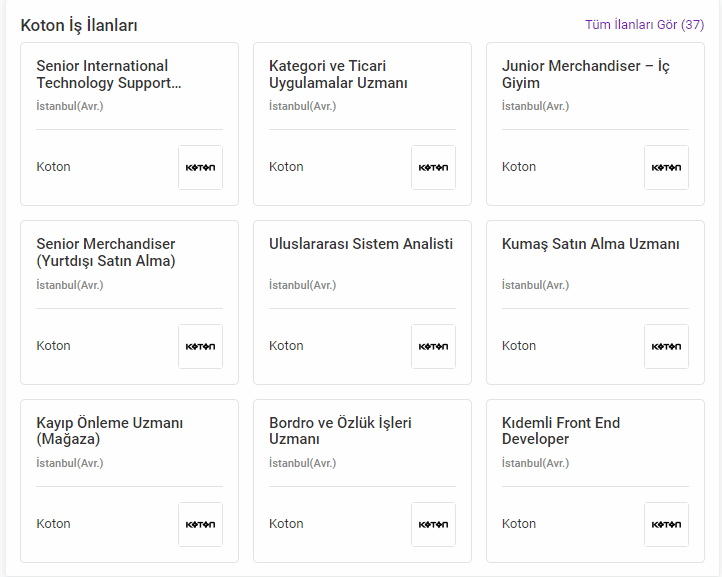Click Koton logo in Kategori ve Ticari Uygulamalar card
Viewport: 722px width, 577px height.
[x=433, y=167]
